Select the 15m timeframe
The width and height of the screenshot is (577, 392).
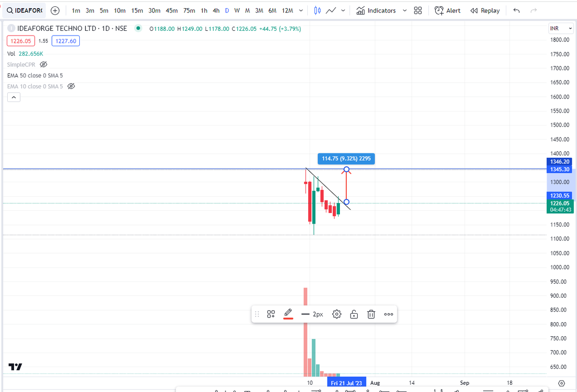coord(137,11)
